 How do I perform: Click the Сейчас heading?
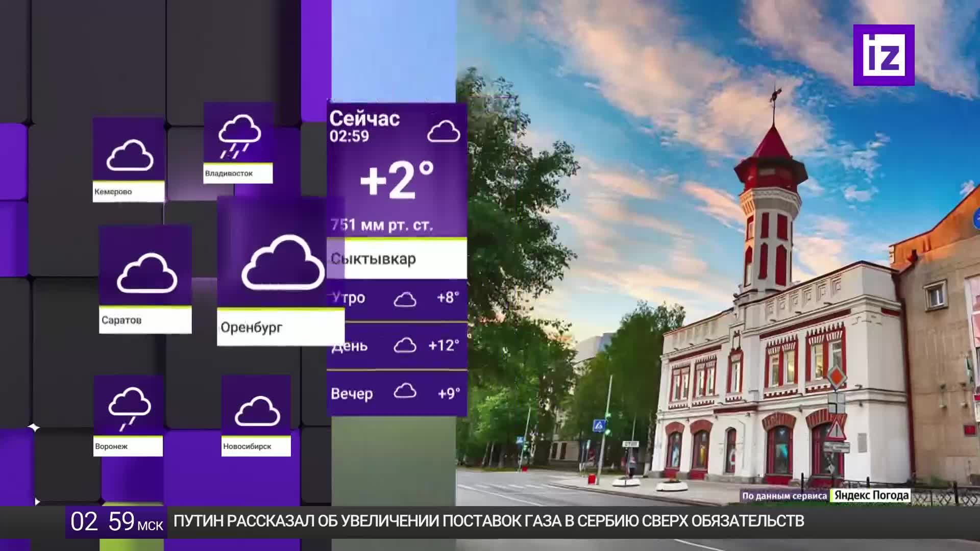click(x=364, y=118)
